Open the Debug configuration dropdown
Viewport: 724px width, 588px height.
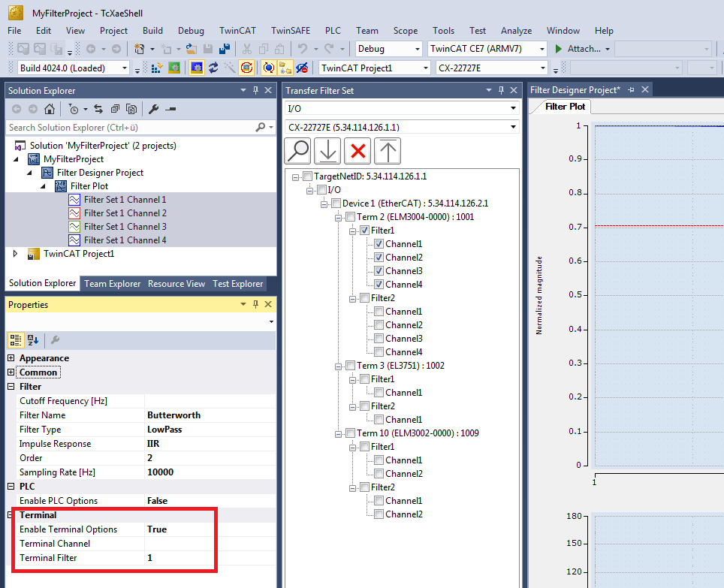pos(418,49)
